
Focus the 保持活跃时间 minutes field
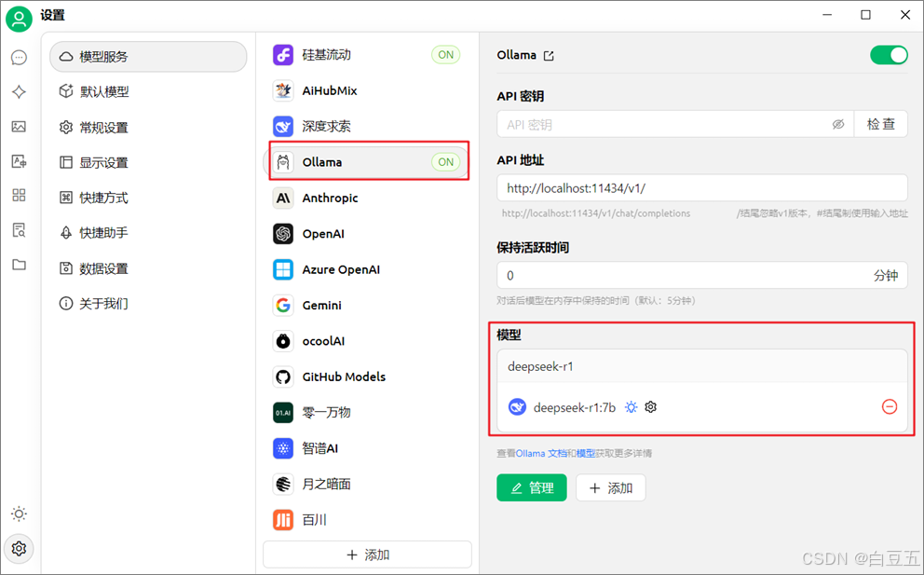point(701,276)
